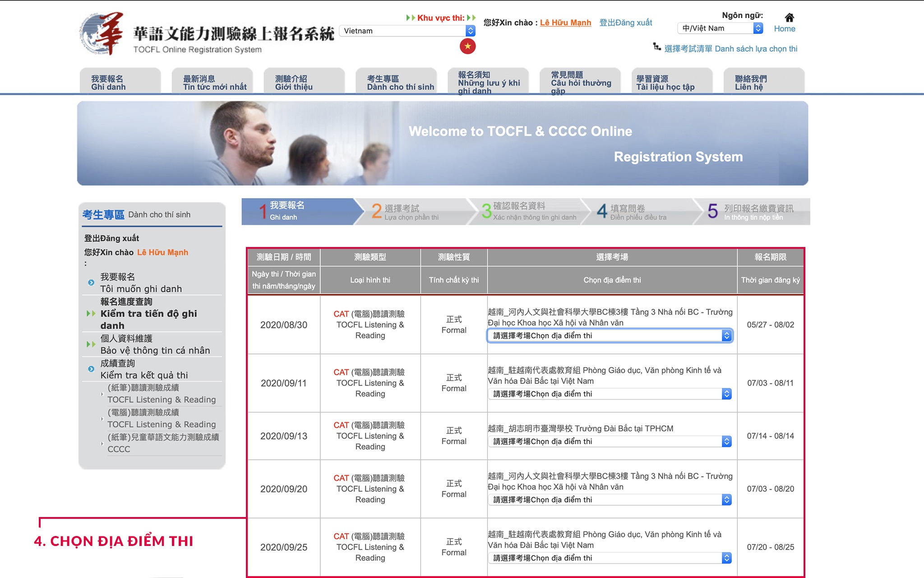Open test location dropdown for 2020/09/20
Image resolution: width=924 pixels, height=578 pixels.
click(x=610, y=499)
